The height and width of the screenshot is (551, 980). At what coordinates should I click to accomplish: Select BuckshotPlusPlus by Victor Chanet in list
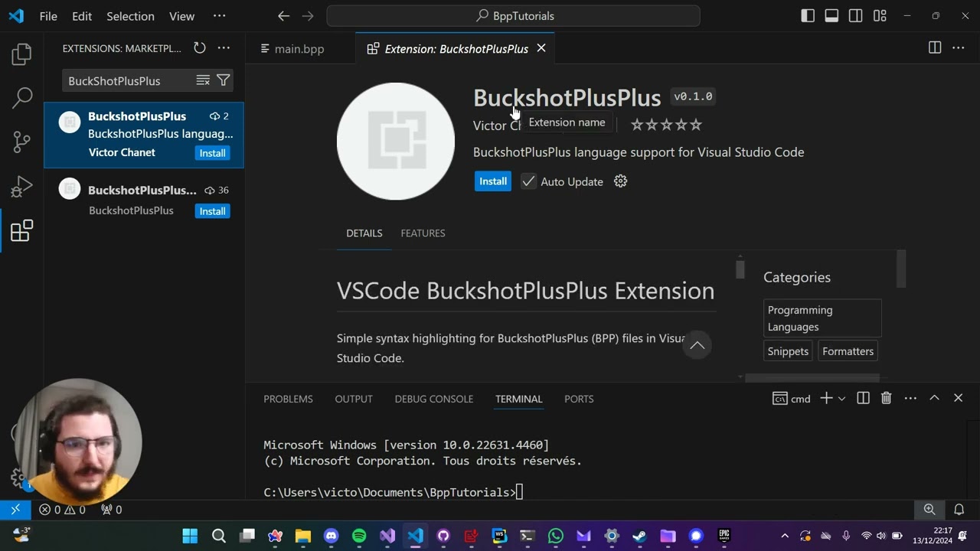click(x=144, y=135)
